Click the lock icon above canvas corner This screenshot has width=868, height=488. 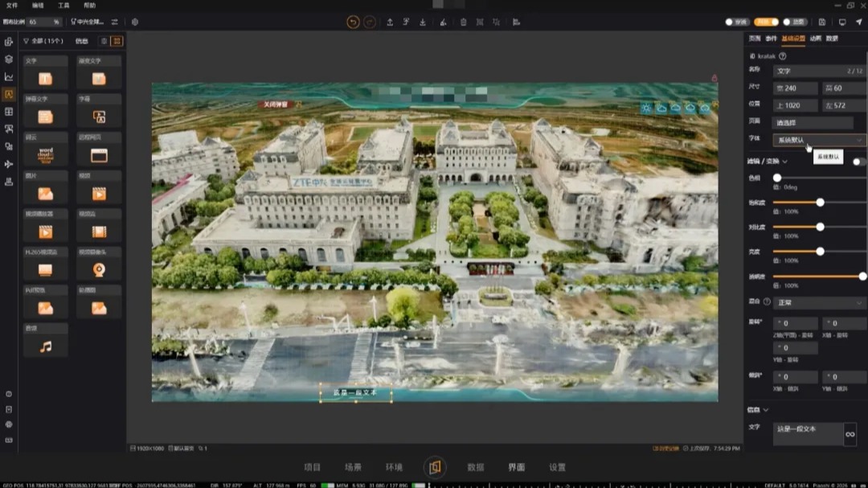pos(714,78)
